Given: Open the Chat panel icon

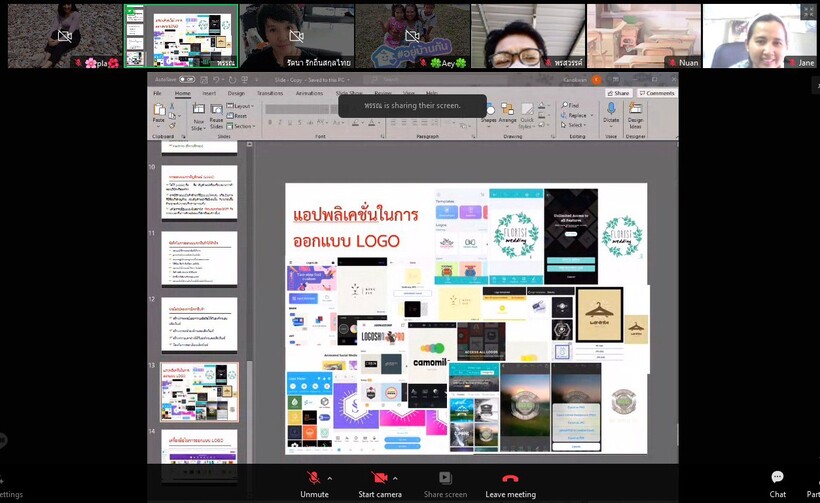Looking at the screenshot, I should tap(777, 477).
